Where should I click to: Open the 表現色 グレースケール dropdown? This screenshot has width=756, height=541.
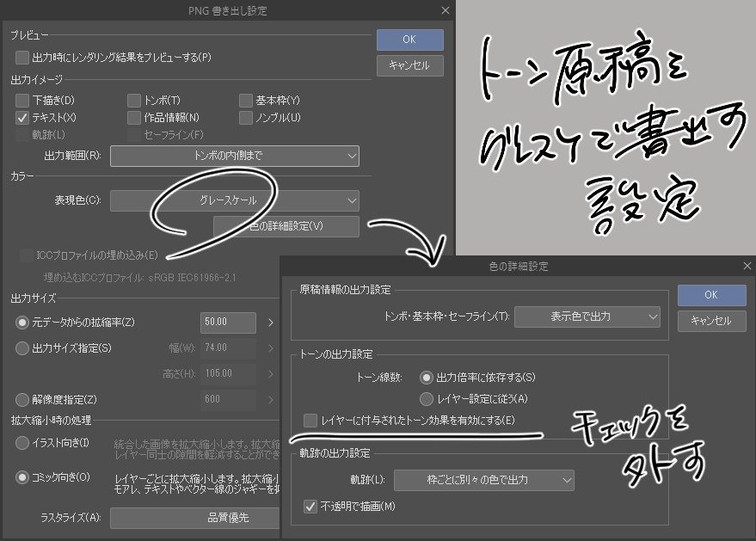tap(234, 200)
